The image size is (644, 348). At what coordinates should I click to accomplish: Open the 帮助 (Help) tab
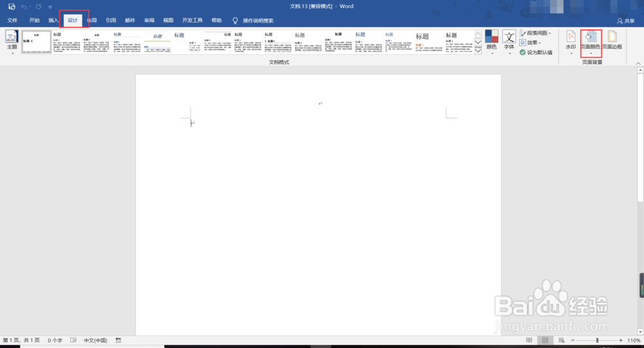(x=216, y=20)
